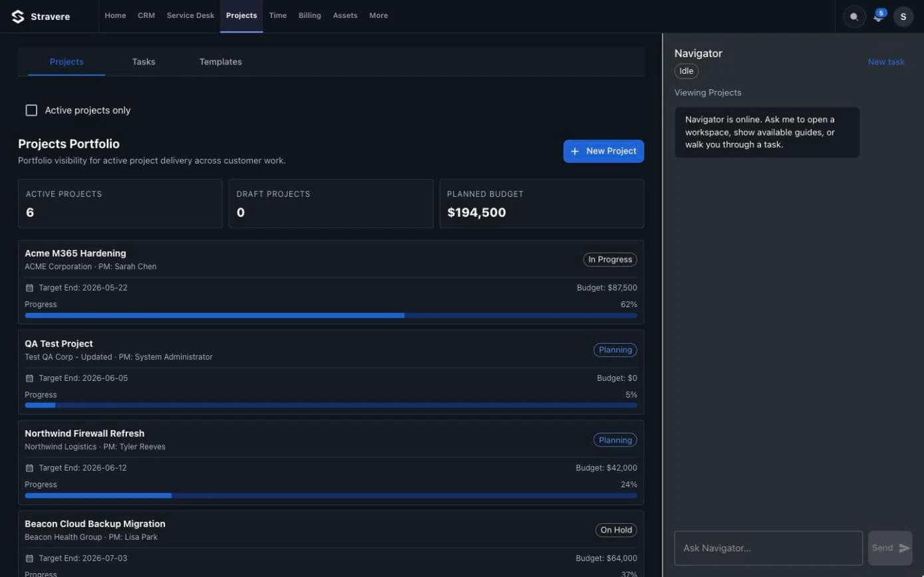This screenshot has height=577, width=924.
Task: Click the Draft Projects count card
Action: [x=331, y=203]
